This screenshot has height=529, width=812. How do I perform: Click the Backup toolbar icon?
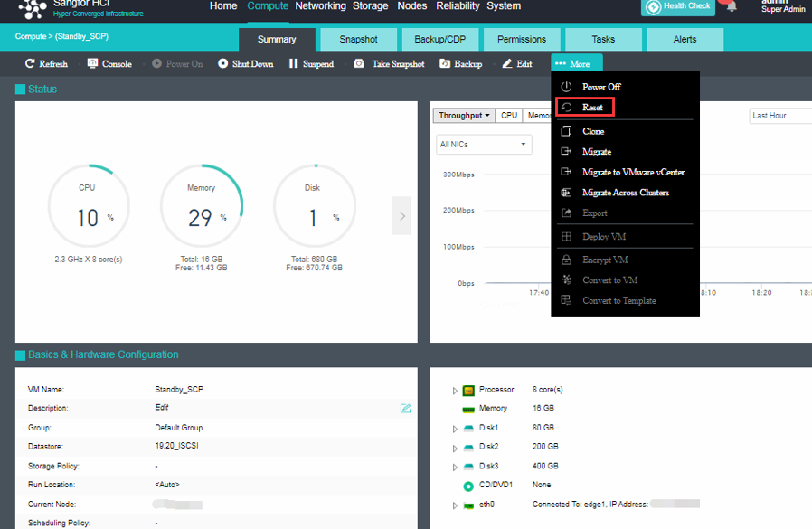[445, 64]
